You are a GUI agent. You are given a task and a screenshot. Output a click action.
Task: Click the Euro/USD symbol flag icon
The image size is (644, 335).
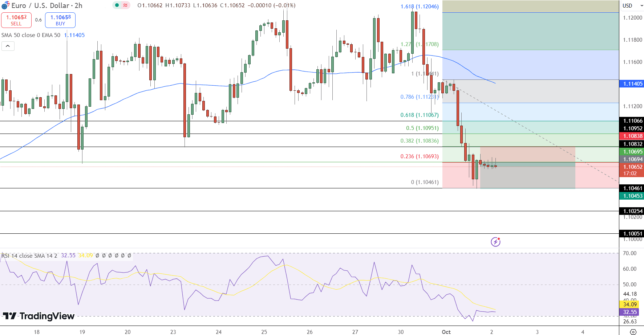click(5, 5)
